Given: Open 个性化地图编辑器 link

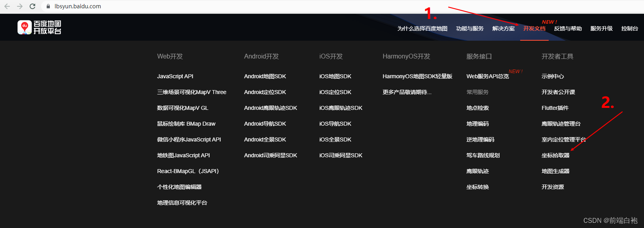Looking at the screenshot, I should [179, 187].
